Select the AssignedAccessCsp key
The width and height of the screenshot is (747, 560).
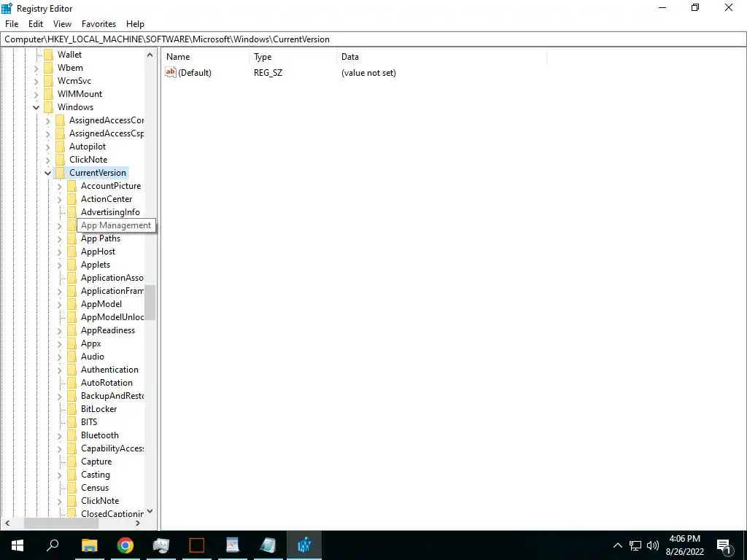[x=107, y=133]
